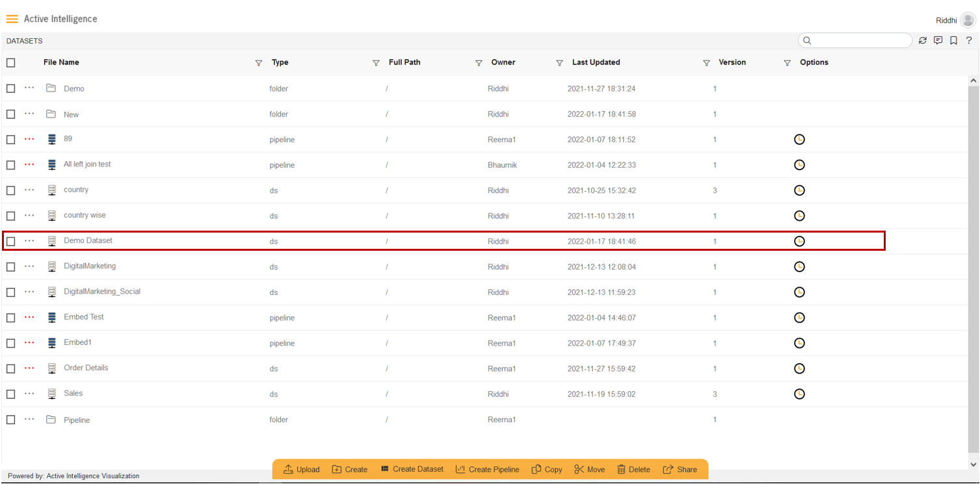Screen dimensions: 980x484
Task: Click the dataset icon of country wise
Action: point(52,216)
